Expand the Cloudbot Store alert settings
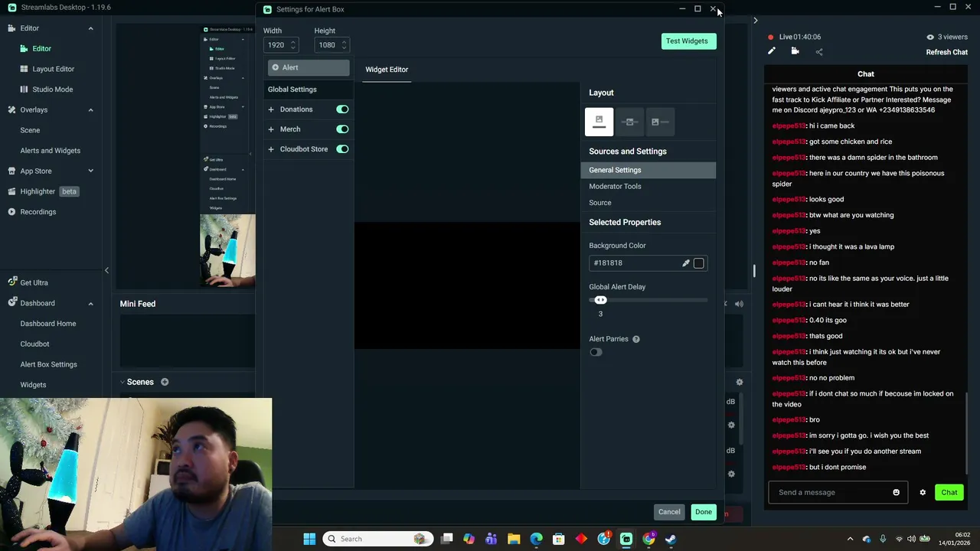 coord(271,149)
